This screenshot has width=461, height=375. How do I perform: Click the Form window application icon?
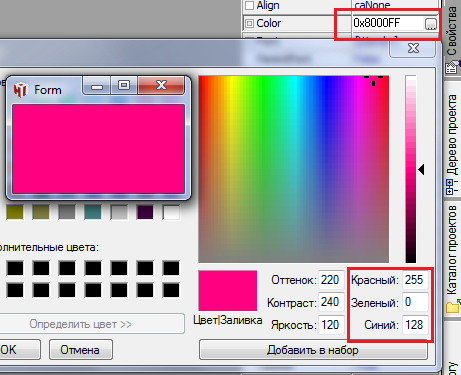click(x=20, y=90)
